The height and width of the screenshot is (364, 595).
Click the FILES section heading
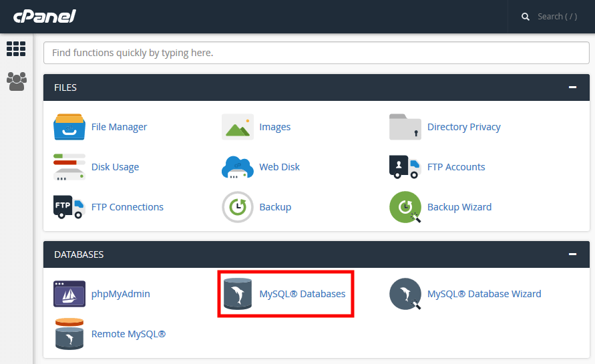[65, 87]
